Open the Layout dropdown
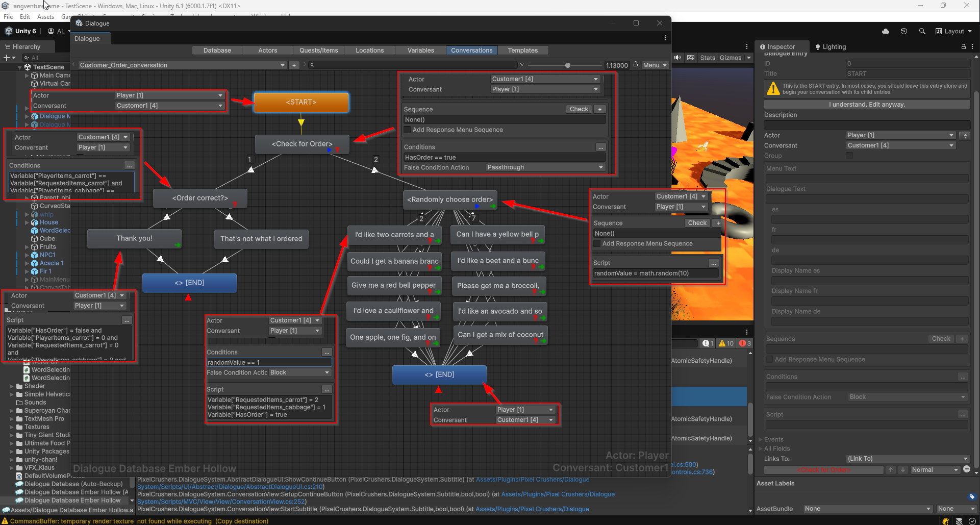980x525 pixels. click(x=953, y=31)
